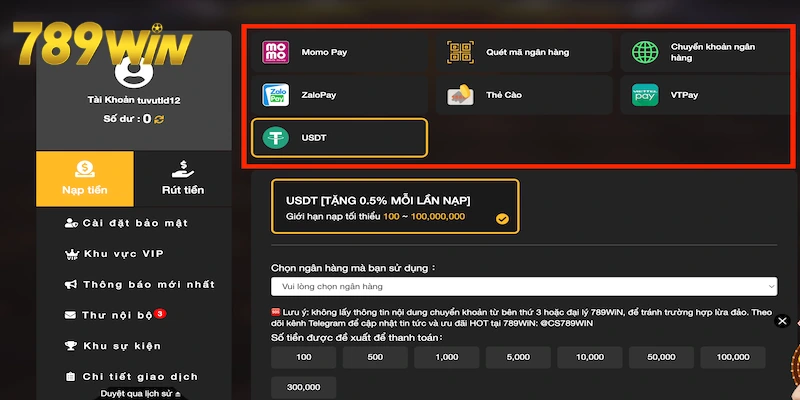Click the trophy event icon
The height and width of the screenshot is (400, 800).
click(x=70, y=346)
